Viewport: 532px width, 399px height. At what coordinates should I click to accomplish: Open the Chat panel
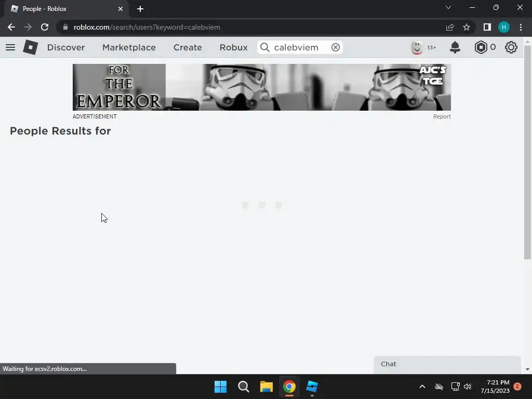pyautogui.click(x=447, y=364)
